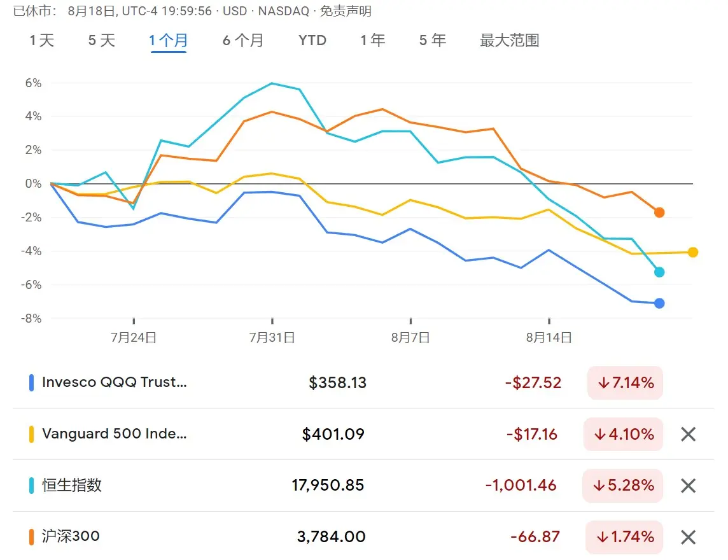
Task: Switch to the YTD range tab
Action: click(x=312, y=40)
